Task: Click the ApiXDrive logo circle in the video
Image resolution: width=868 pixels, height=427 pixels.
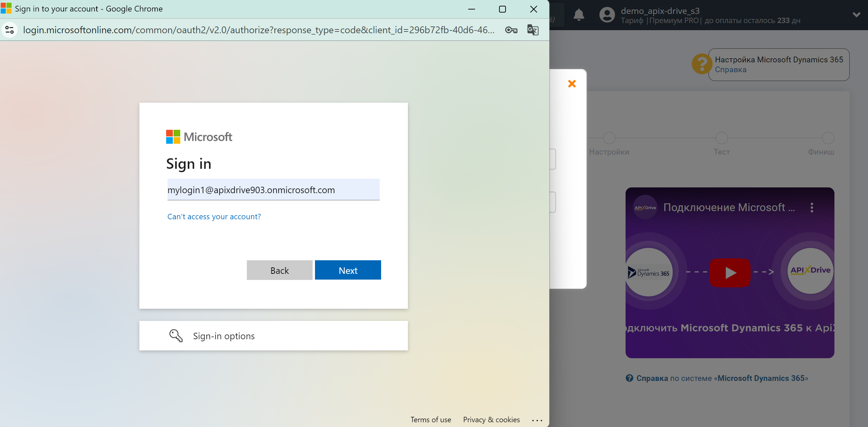Action: point(810,270)
